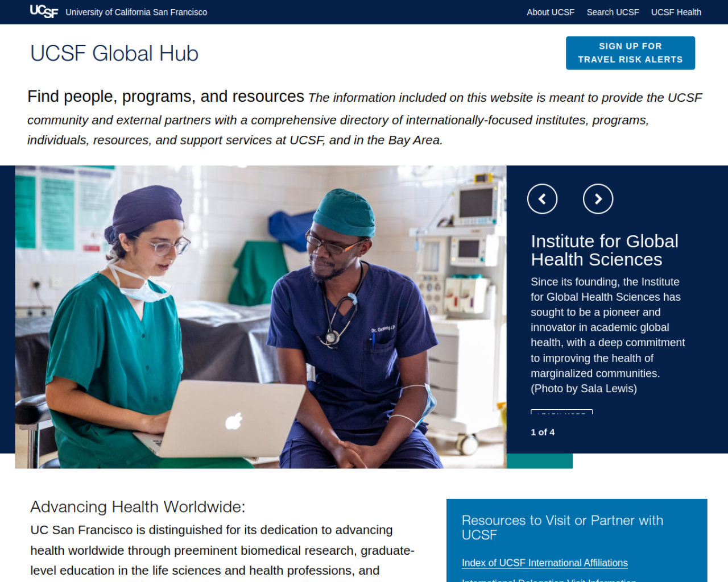Go to previous carousel slide arrow
This screenshot has width=728, height=582.
pyautogui.click(x=542, y=199)
